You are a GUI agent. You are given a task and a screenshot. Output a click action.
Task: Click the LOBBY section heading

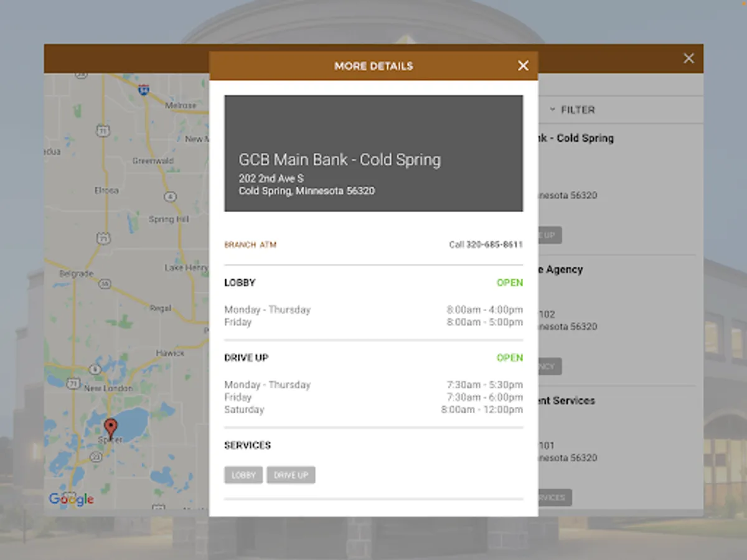[240, 282]
